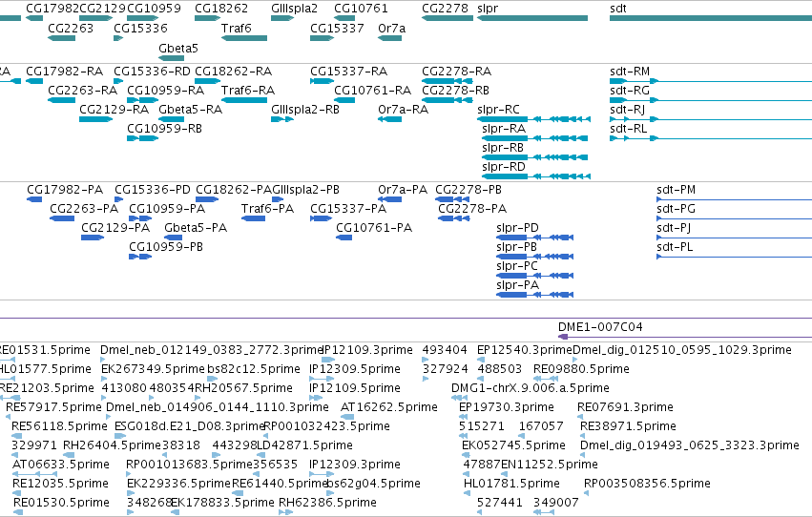Click EST AT06633.5prime label

point(60,465)
